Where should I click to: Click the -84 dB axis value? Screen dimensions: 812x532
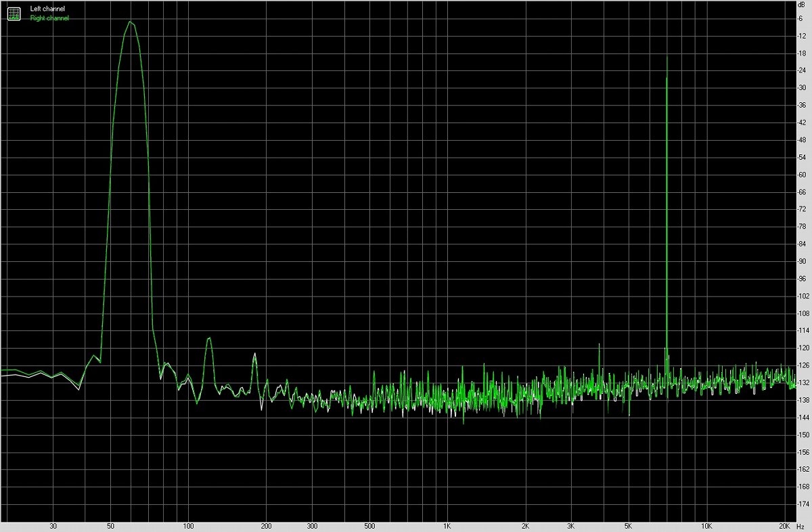(803, 244)
